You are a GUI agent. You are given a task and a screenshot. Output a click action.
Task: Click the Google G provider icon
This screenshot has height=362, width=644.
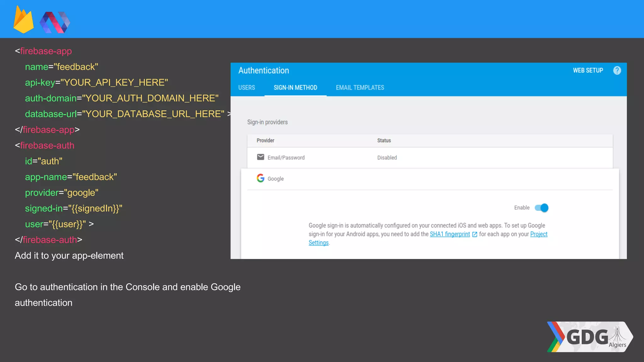click(x=260, y=178)
